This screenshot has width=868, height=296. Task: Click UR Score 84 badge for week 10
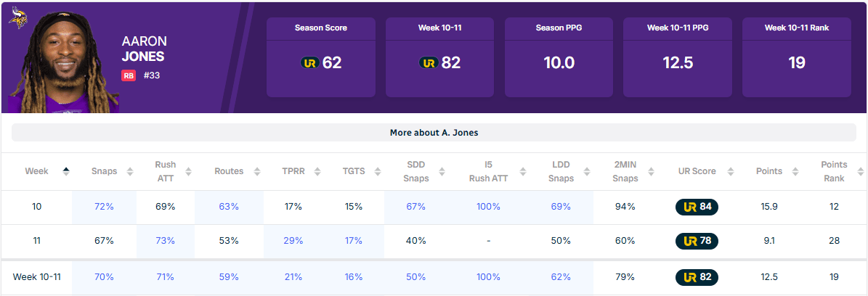click(697, 207)
